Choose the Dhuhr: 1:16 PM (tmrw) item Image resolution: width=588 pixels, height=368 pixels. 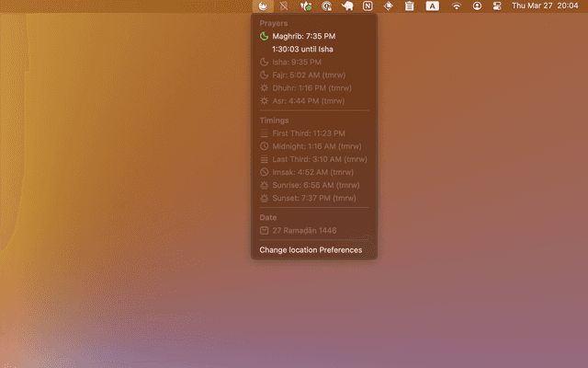(303, 88)
